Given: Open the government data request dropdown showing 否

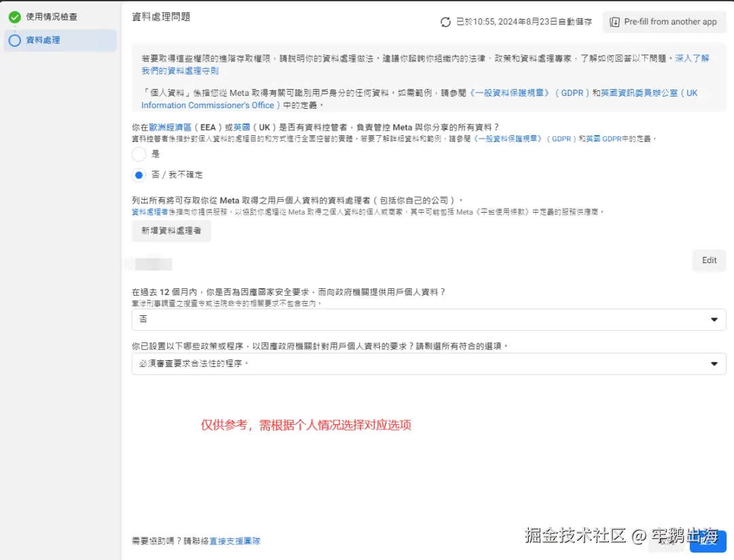Looking at the screenshot, I should point(428,319).
